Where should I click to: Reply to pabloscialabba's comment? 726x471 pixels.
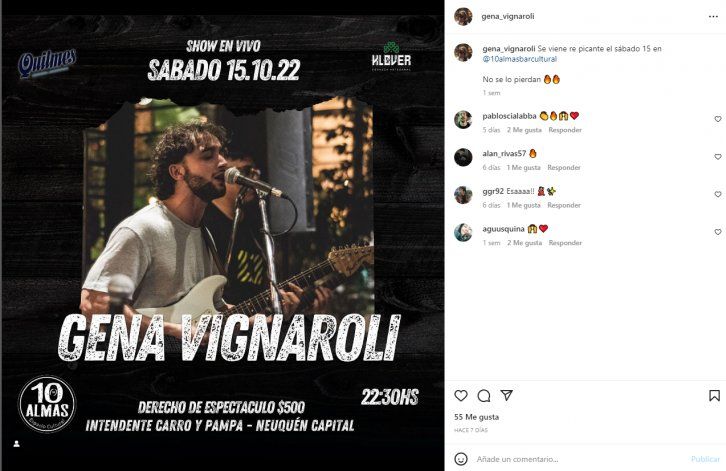(565, 130)
